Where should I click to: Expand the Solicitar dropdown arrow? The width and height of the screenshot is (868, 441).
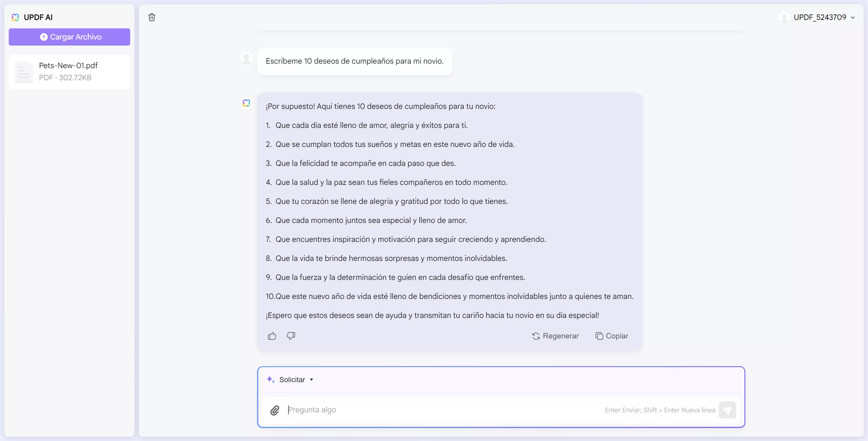[x=311, y=379]
